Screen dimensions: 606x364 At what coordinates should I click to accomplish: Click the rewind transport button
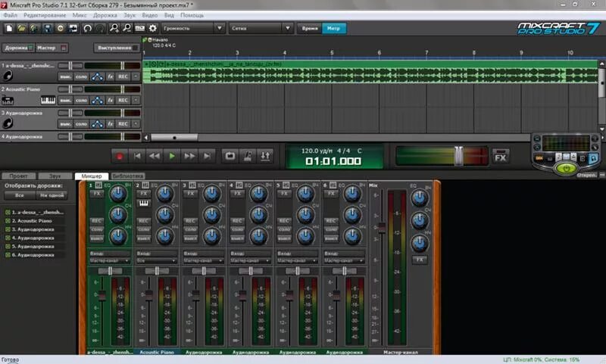coord(155,157)
